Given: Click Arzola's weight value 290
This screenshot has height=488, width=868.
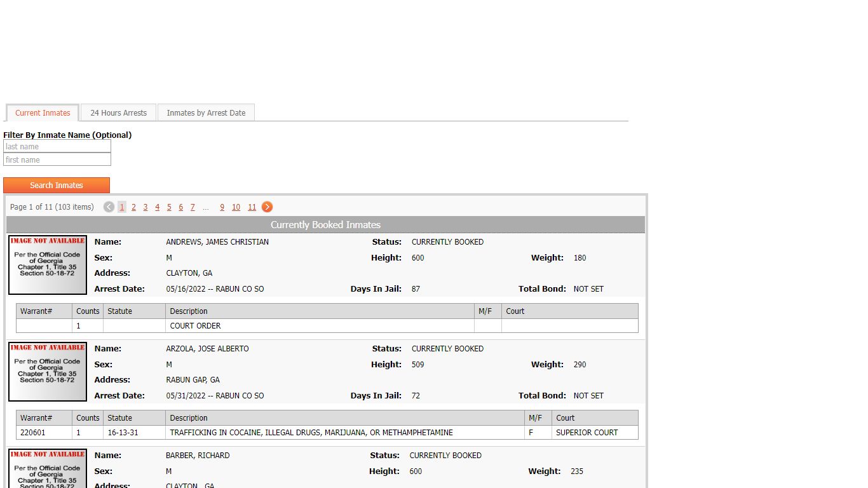Looking at the screenshot, I should 580,365.
